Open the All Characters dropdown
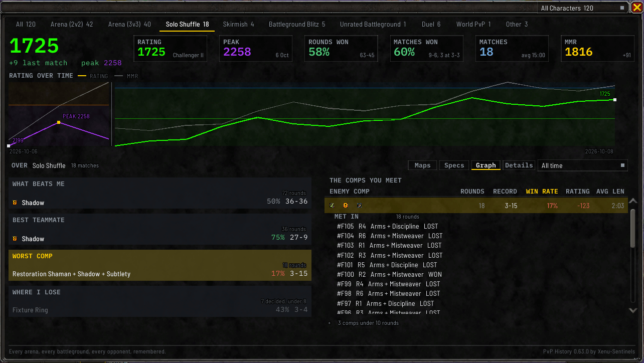Viewport: 644px width, 363px height. click(583, 8)
